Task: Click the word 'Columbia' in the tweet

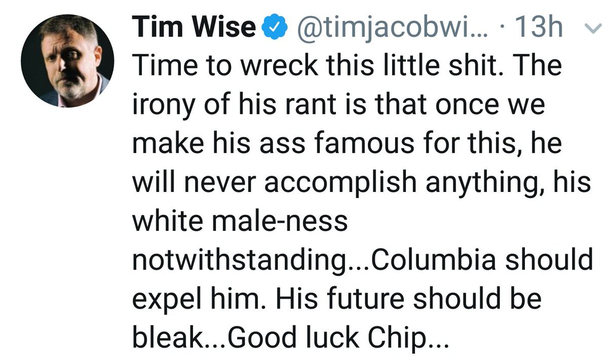Action: click(436, 260)
